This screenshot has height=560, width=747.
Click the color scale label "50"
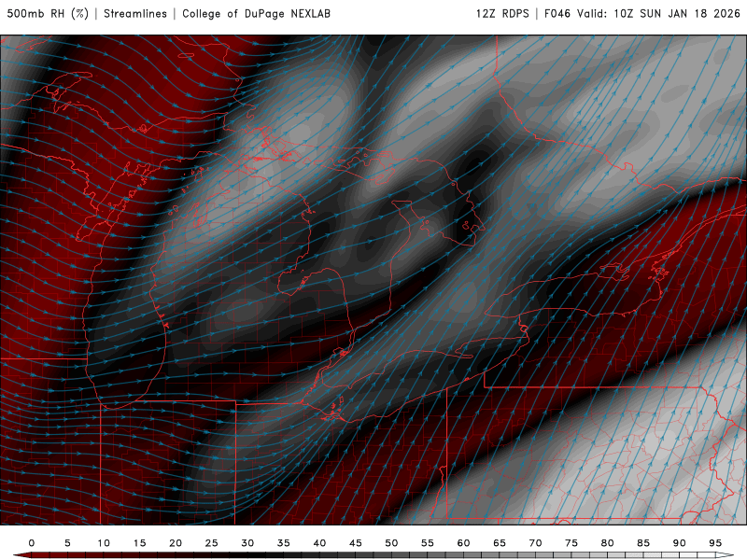click(391, 543)
